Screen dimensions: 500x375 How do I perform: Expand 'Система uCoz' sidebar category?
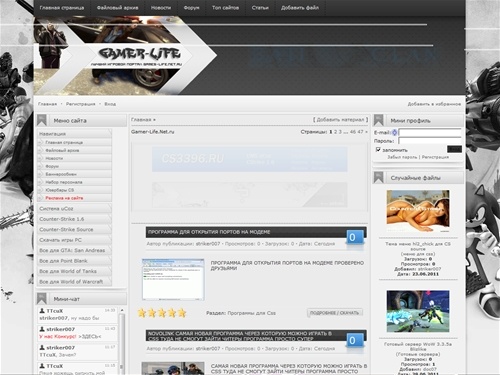(75, 209)
